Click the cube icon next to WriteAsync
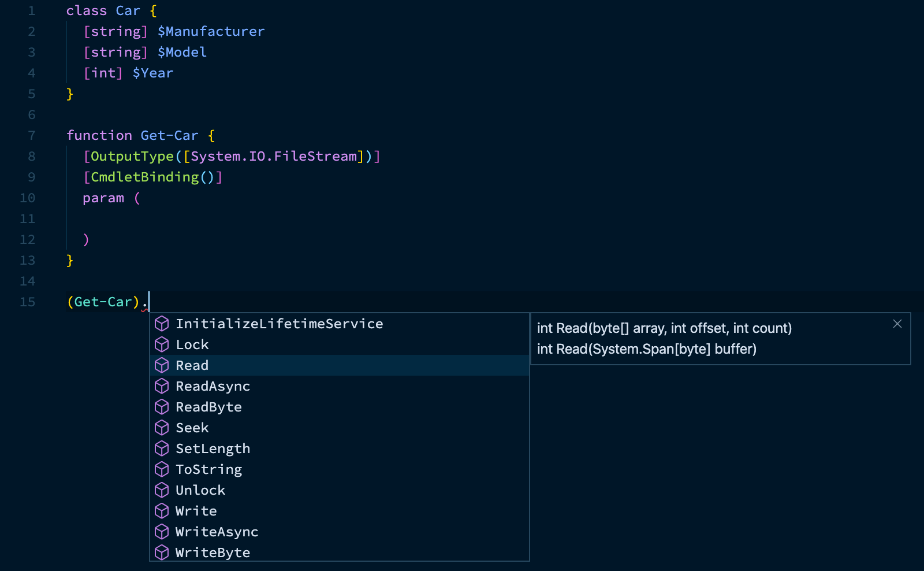The image size is (924, 571). tap(162, 532)
